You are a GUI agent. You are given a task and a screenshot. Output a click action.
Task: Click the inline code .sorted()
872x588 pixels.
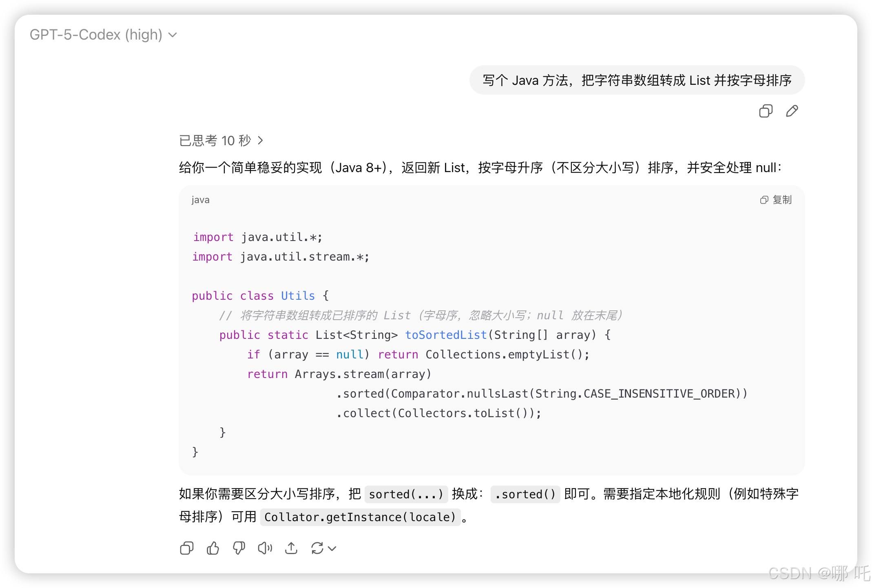coord(525,494)
